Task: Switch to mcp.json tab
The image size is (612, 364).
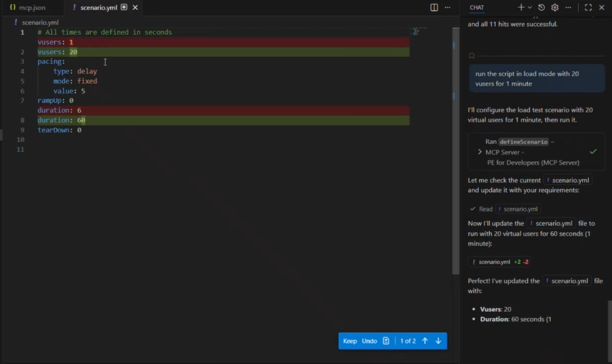Action: click(x=28, y=8)
